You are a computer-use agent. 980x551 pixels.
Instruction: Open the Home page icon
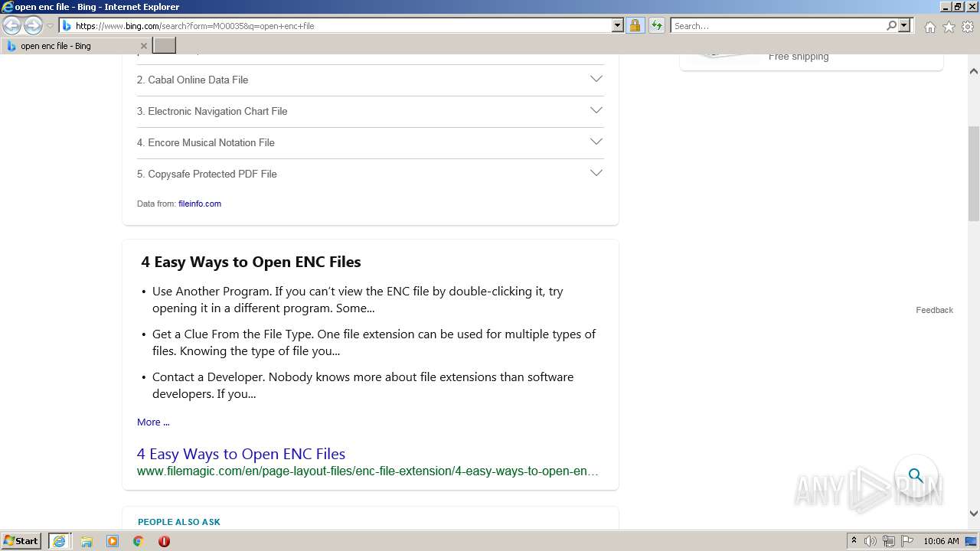point(929,27)
